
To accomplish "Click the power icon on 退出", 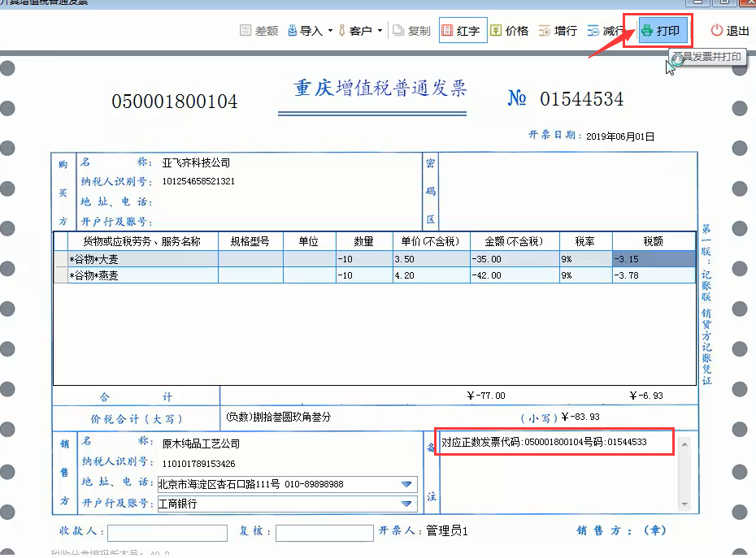I will pos(716,30).
